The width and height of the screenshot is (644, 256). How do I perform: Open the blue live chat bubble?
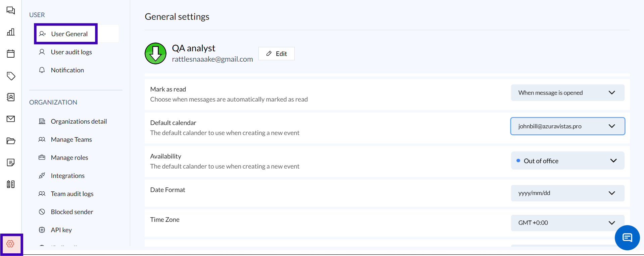(x=627, y=238)
